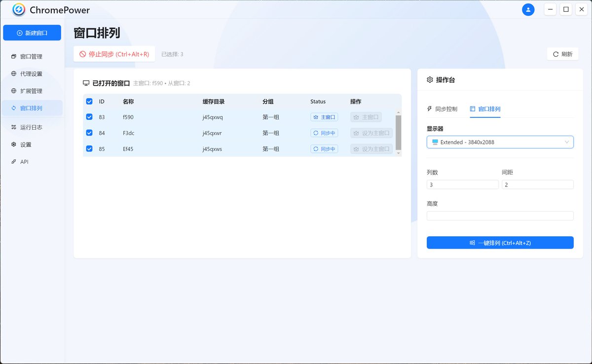Click the ChromePower logo icon

click(19, 10)
